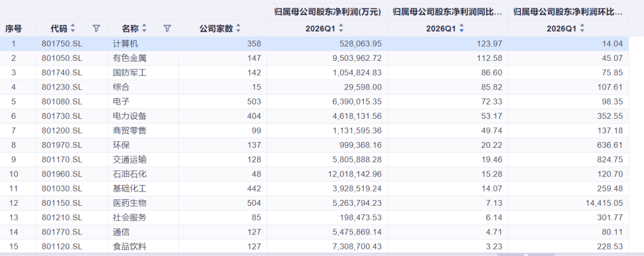Image resolution: width=644 pixels, height=256 pixels.
Task: Select the 通信 row name
Action: 121,232
